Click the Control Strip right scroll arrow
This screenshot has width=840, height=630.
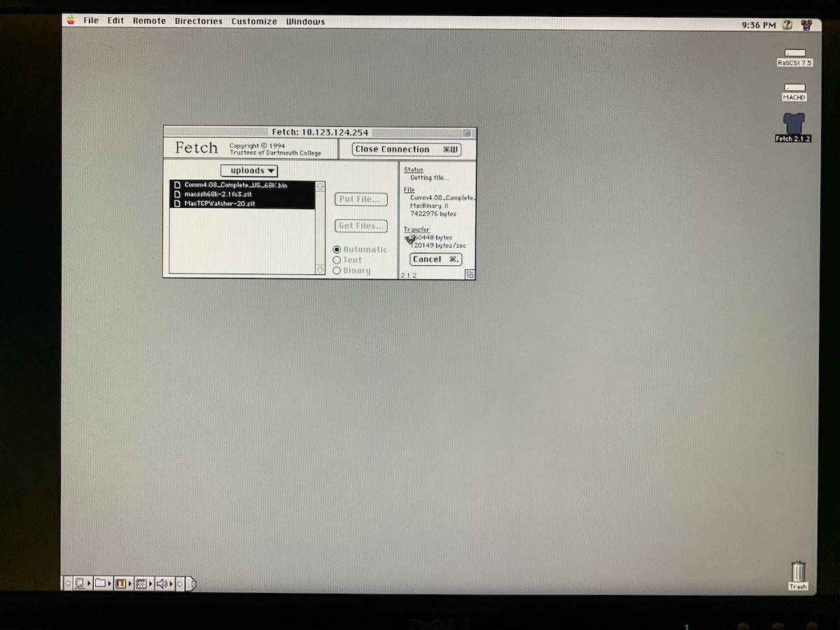[180, 583]
